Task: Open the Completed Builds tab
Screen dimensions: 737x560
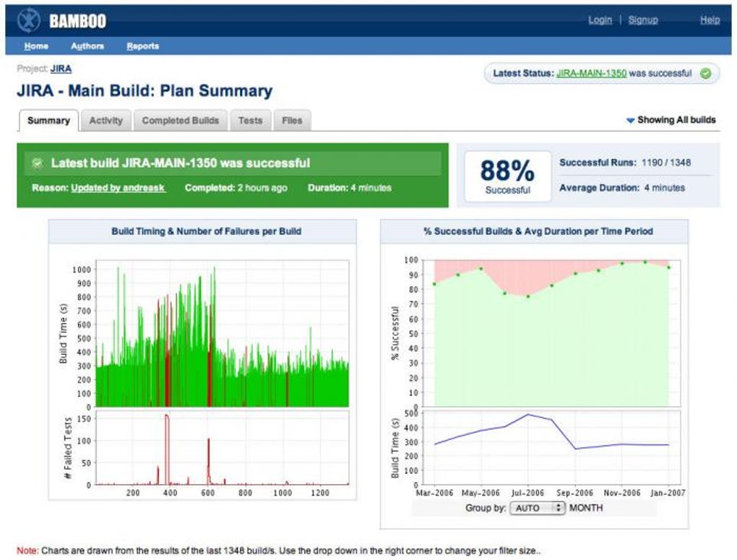Action: [181, 121]
